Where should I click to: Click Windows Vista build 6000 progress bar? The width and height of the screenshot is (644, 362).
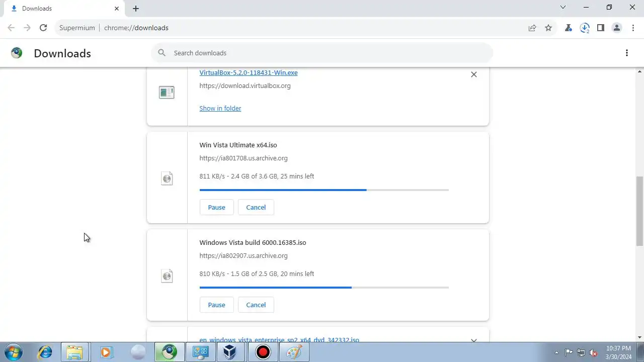[x=324, y=288]
